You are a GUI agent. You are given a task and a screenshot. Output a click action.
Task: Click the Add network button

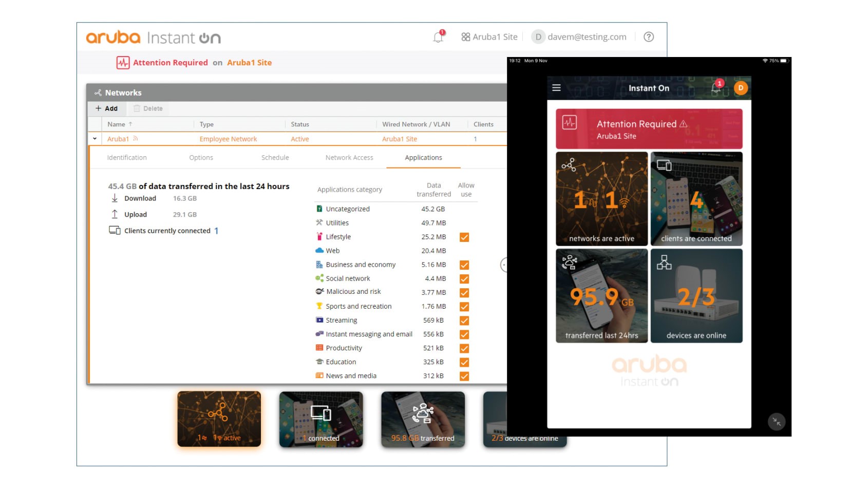point(106,108)
